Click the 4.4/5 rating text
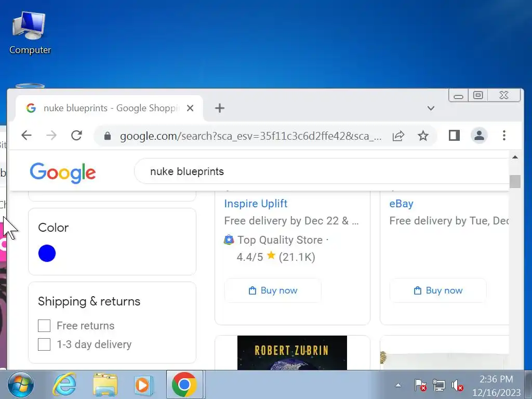 pos(250,257)
